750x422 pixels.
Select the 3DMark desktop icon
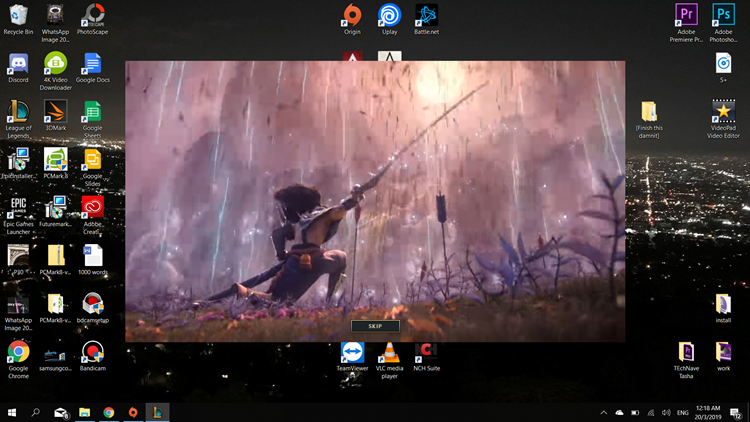[x=55, y=115]
